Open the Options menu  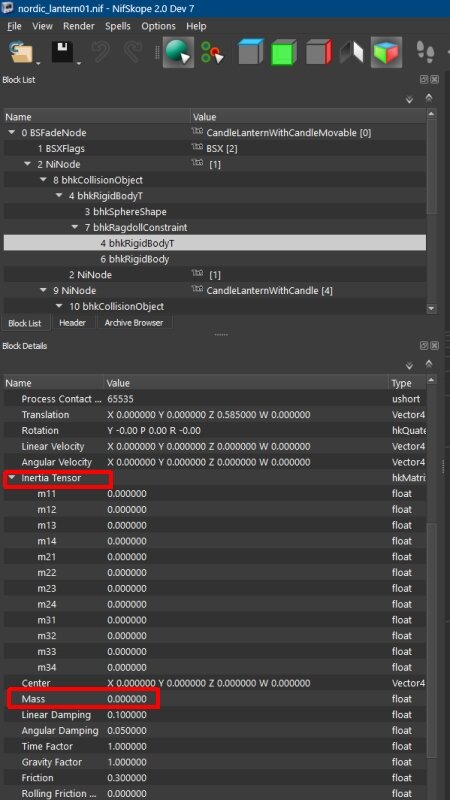click(x=158, y=26)
